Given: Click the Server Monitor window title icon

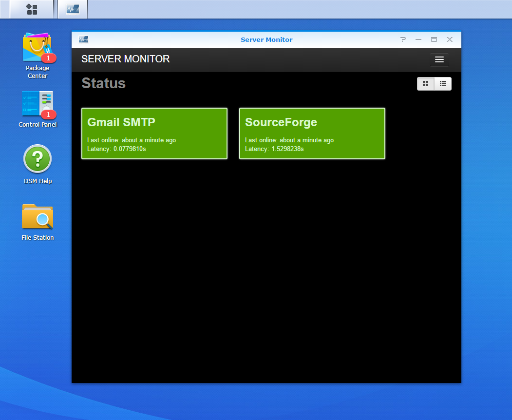Looking at the screenshot, I should 84,39.
